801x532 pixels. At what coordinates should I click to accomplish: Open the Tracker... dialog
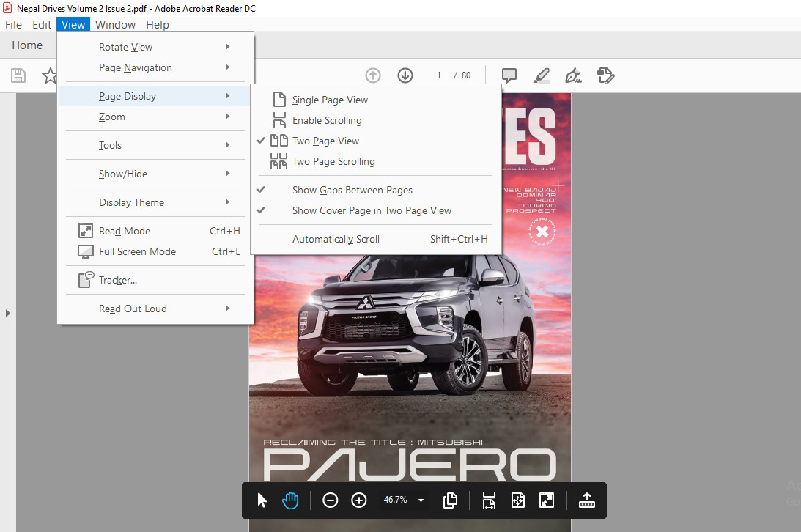[x=155, y=280]
